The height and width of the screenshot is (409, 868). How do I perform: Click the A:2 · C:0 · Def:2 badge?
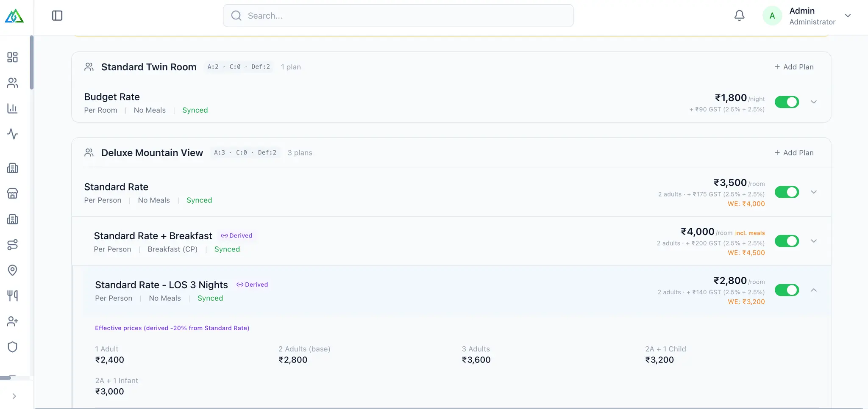239,67
